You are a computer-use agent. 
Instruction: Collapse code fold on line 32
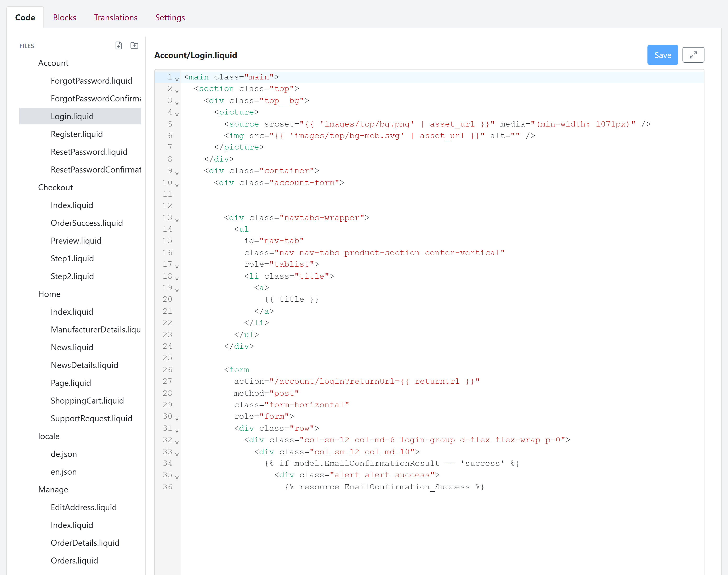[x=177, y=442]
